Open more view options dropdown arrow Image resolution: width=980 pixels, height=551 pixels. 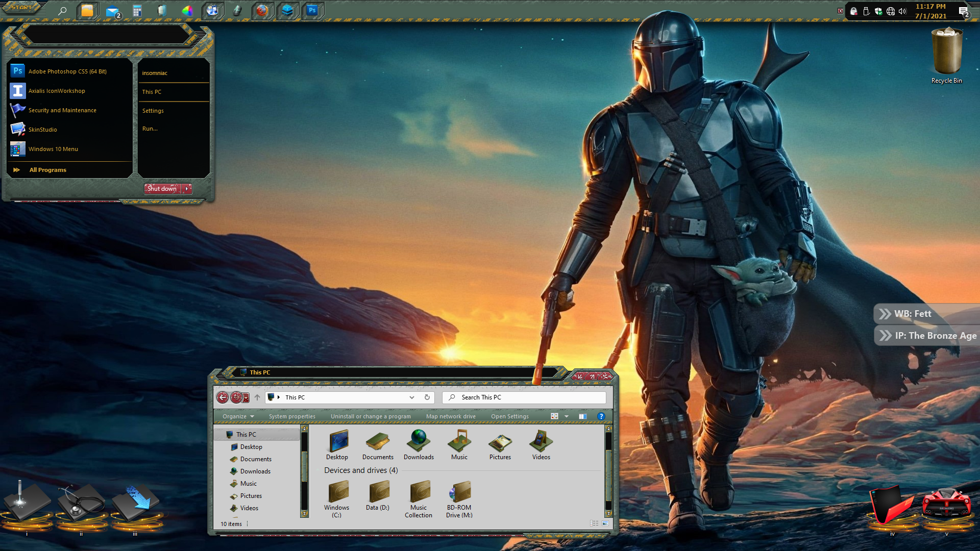[567, 416]
